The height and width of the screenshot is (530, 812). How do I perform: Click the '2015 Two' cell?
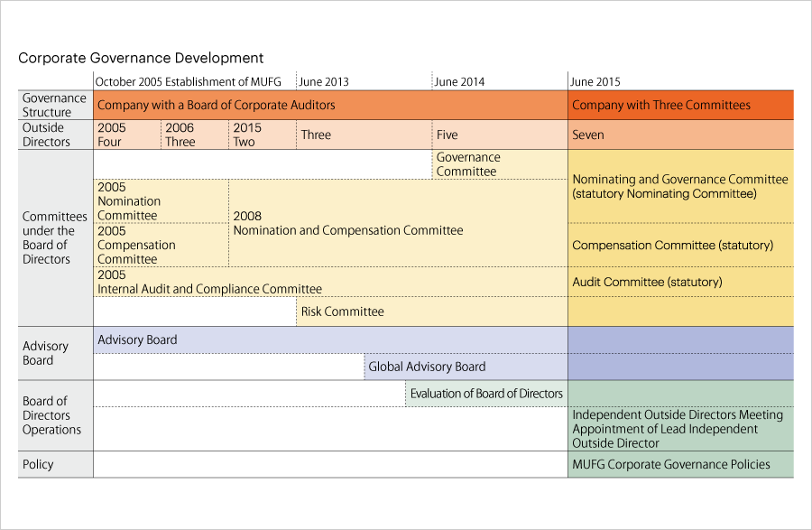[x=263, y=135]
